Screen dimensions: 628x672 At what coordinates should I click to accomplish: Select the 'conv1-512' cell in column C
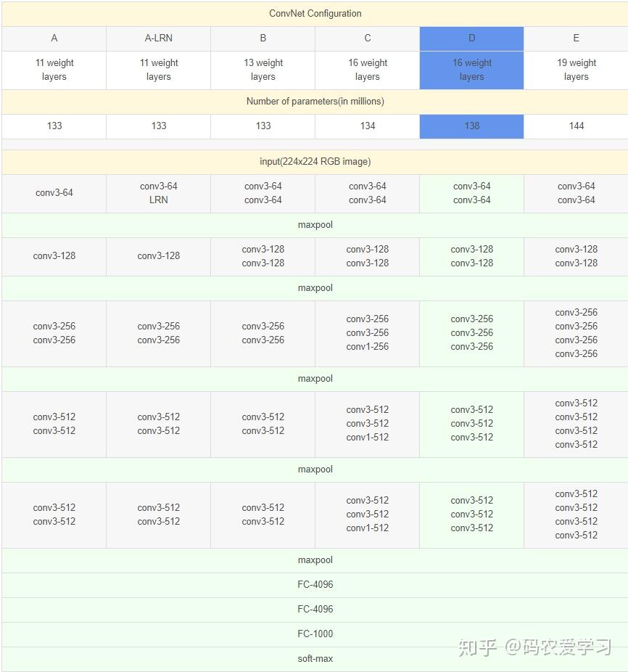[x=366, y=437]
